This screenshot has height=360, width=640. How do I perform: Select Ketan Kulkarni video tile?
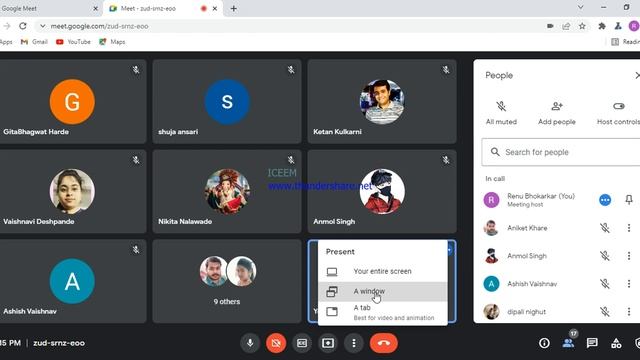coord(382,102)
